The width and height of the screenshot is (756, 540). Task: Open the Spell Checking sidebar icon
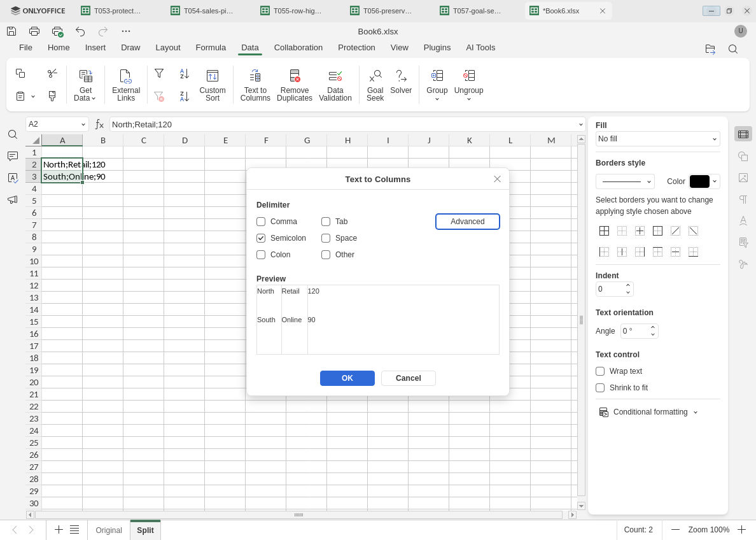tap(13, 178)
